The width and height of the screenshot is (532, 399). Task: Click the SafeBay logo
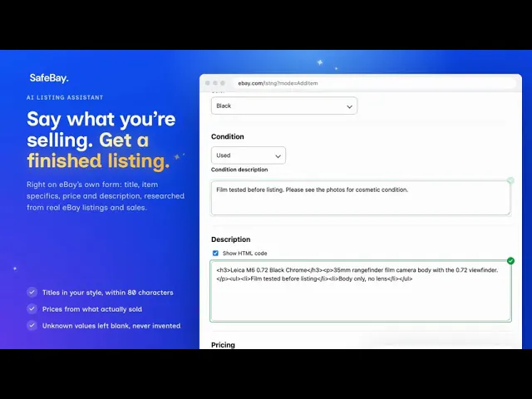[49, 78]
